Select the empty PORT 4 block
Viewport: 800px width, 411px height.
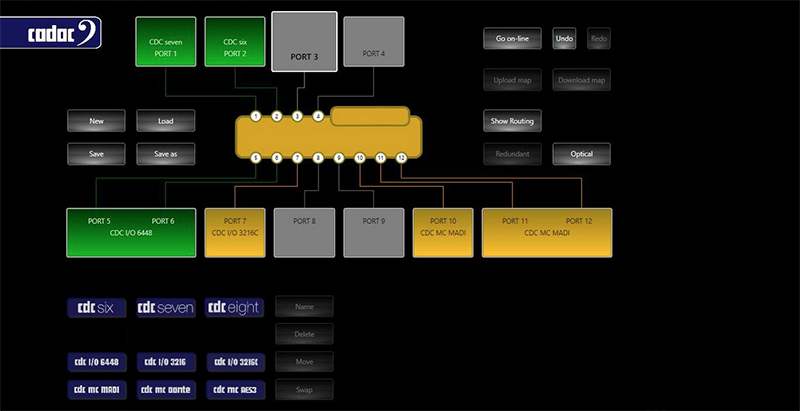tap(374, 42)
